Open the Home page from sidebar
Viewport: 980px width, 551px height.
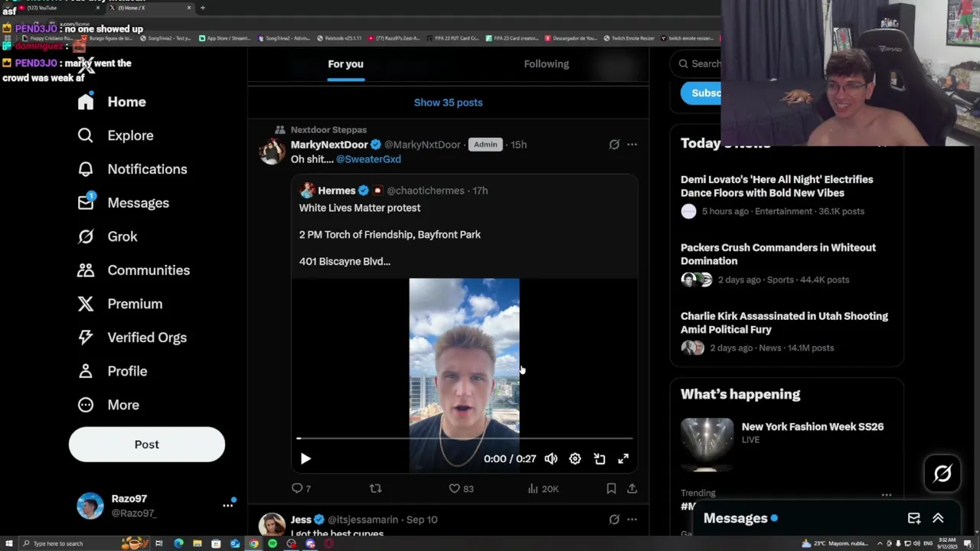tap(112, 102)
